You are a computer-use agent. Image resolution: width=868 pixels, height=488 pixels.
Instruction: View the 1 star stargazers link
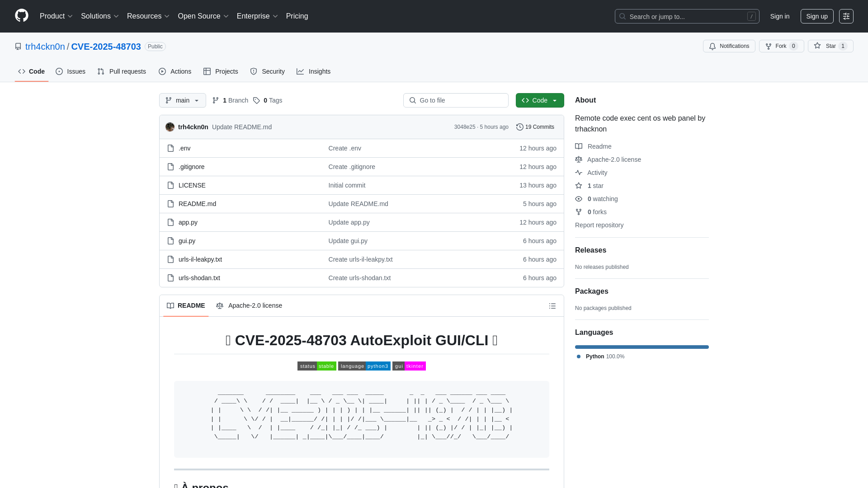[590, 186]
